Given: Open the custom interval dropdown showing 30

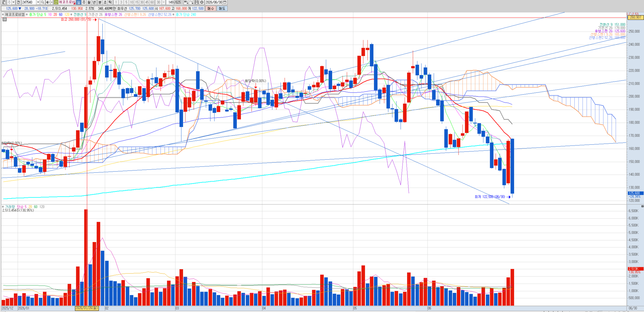Looking at the screenshot, I should (163, 2).
